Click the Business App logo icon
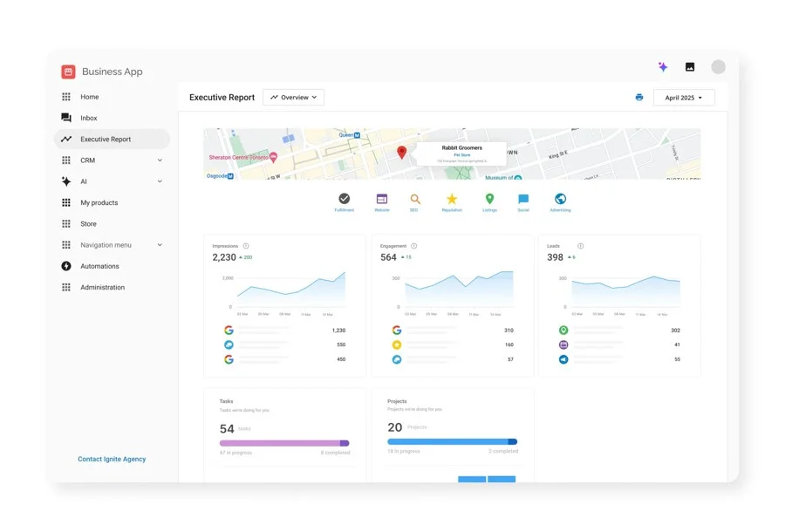This screenshot has height=532, width=785. [68, 72]
